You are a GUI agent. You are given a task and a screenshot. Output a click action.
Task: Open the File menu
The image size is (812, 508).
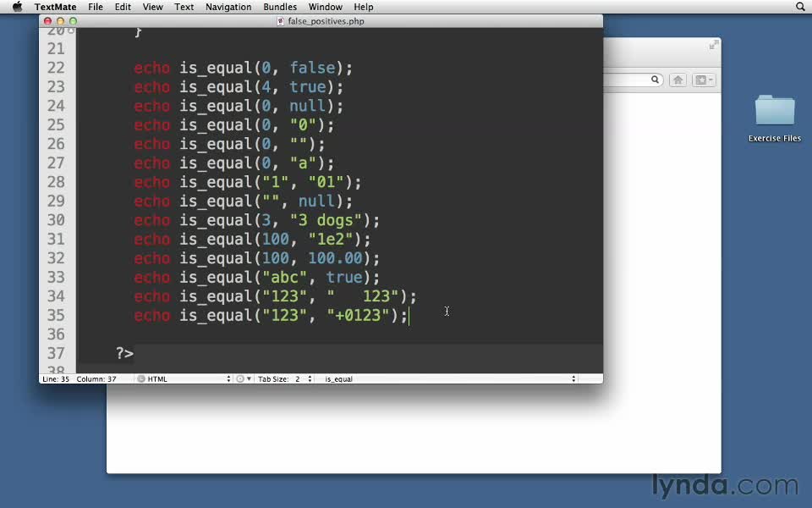click(96, 7)
